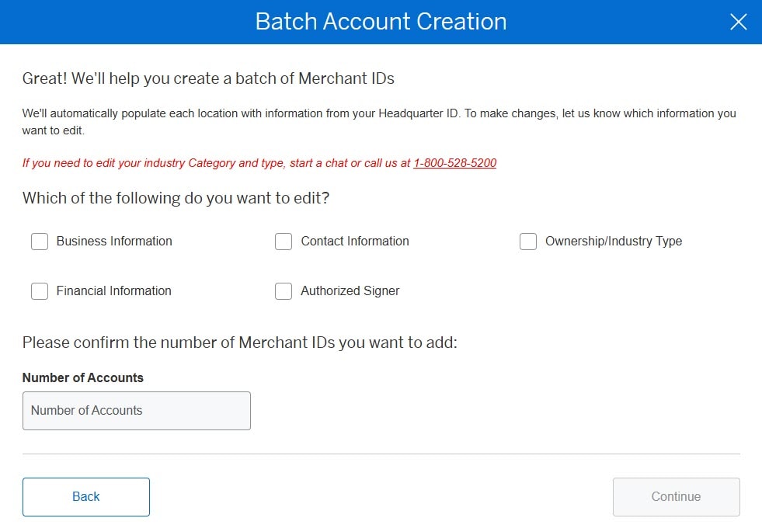Check the Business Information checkbox

40,242
